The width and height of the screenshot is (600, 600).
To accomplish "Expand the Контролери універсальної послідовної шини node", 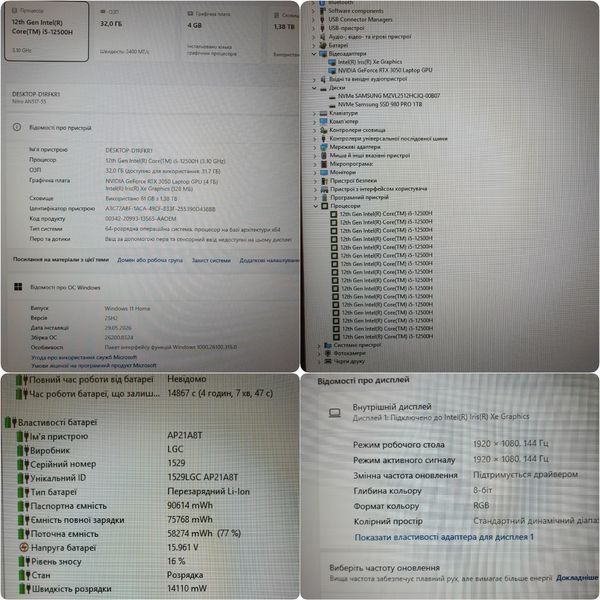I will (315, 139).
